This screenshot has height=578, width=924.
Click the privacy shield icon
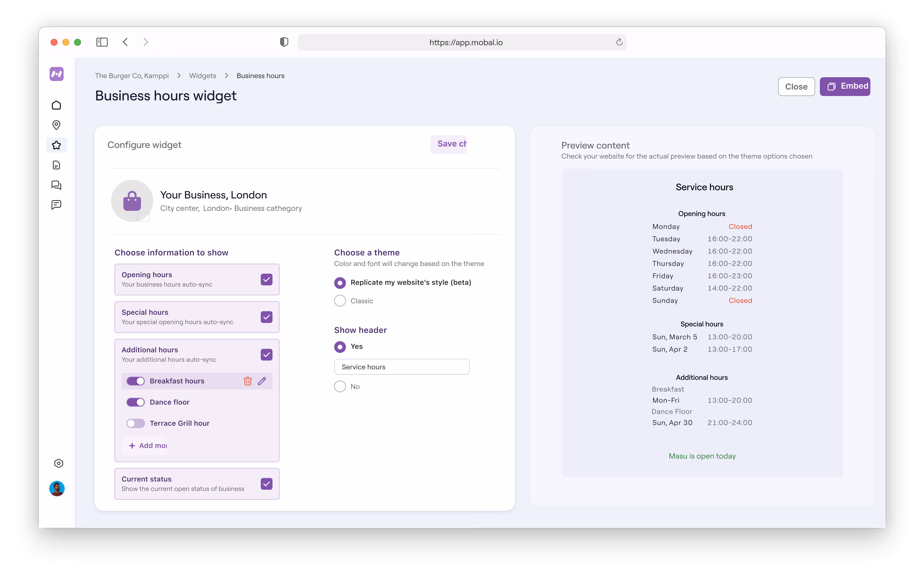pos(284,42)
